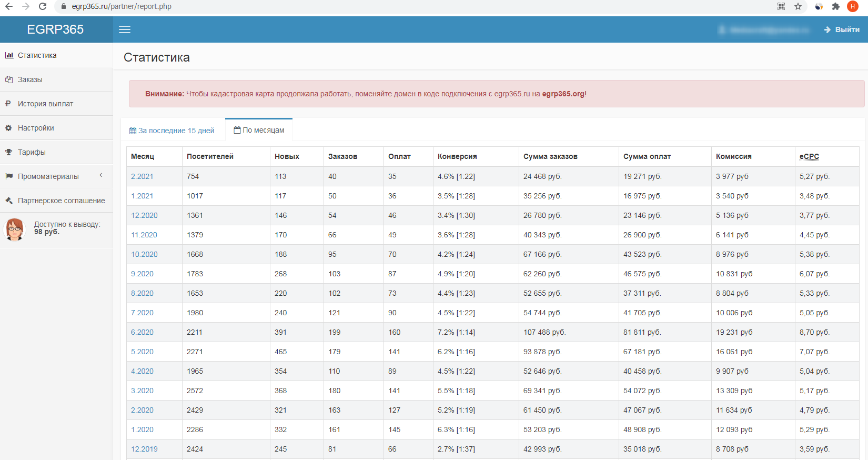Image resolution: width=868 pixels, height=460 pixels.
Task: Click the browser reload page icon
Action: tap(43, 6)
